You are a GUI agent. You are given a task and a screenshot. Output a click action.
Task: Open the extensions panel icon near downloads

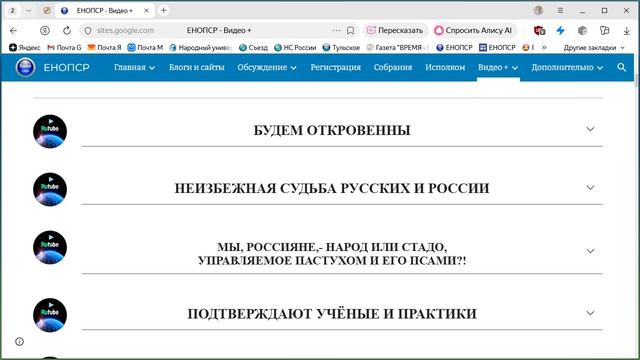click(x=604, y=31)
